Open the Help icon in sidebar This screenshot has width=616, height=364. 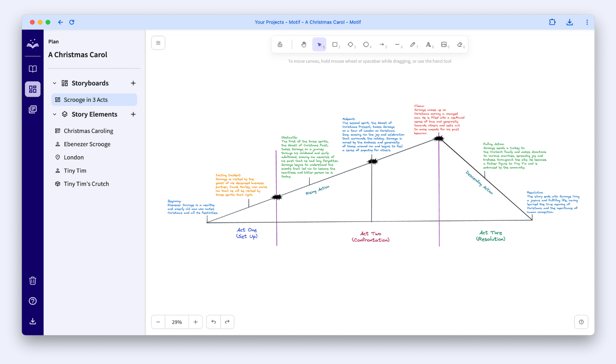[x=33, y=301]
